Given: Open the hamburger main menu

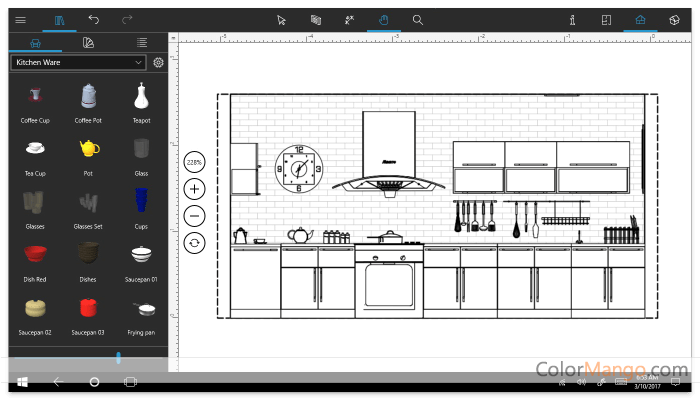Looking at the screenshot, I should (x=21, y=19).
